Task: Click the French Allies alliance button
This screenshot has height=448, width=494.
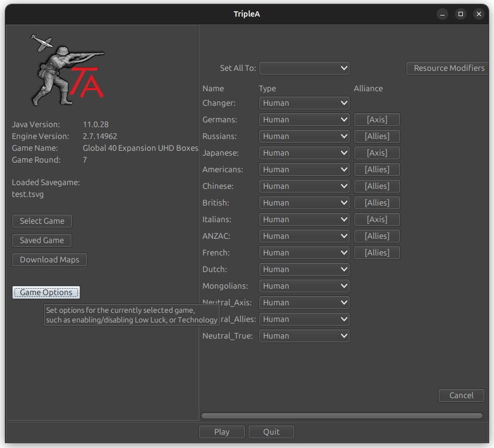Action: [x=376, y=252]
